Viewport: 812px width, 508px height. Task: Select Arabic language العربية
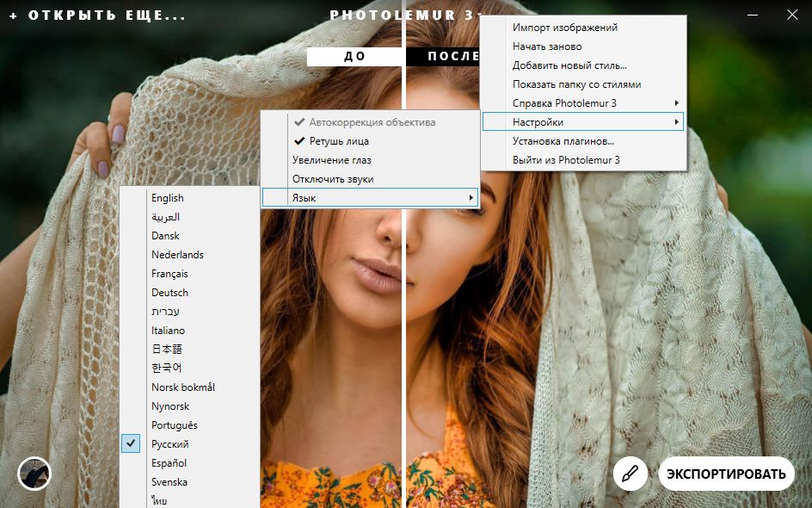click(x=189, y=217)
